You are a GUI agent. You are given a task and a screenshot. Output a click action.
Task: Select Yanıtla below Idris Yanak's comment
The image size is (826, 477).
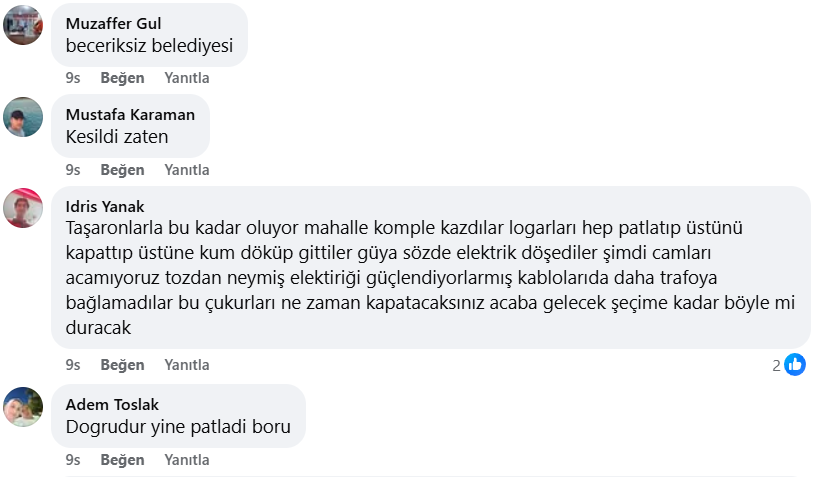187,365
